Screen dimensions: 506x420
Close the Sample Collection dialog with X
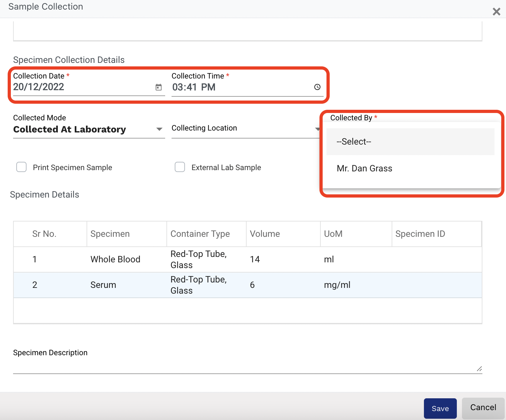(x=496, y=12)
